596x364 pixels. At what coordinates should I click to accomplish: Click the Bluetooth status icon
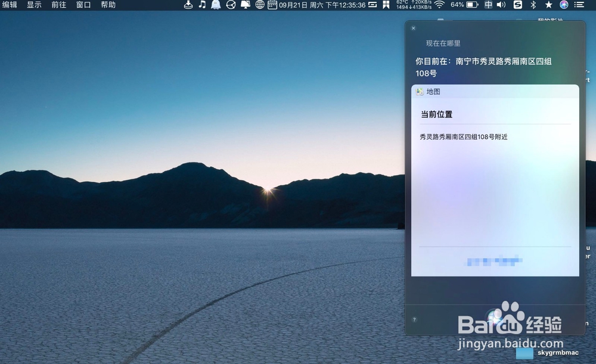point(533,5)
